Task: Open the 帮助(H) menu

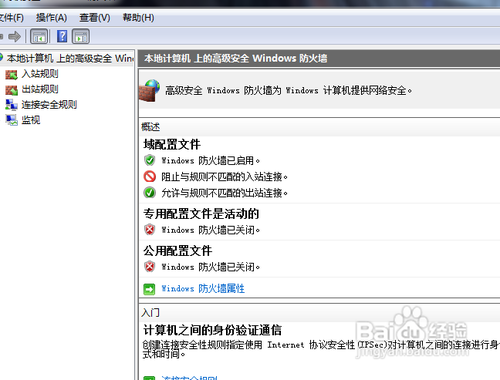Action: click(x=138, y=17)
